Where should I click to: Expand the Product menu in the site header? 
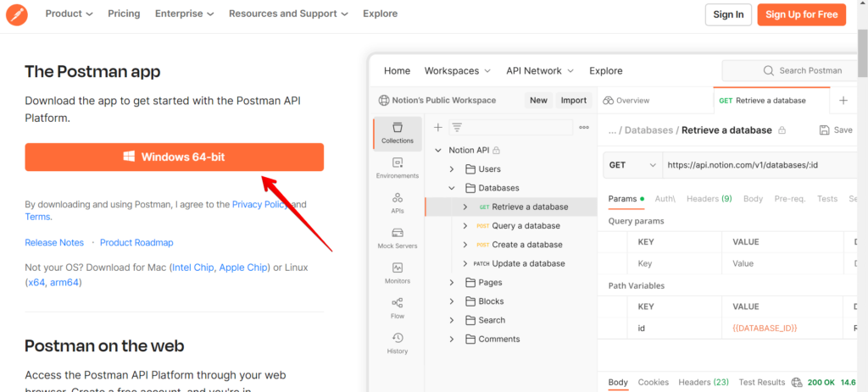(x=70, y=14)
